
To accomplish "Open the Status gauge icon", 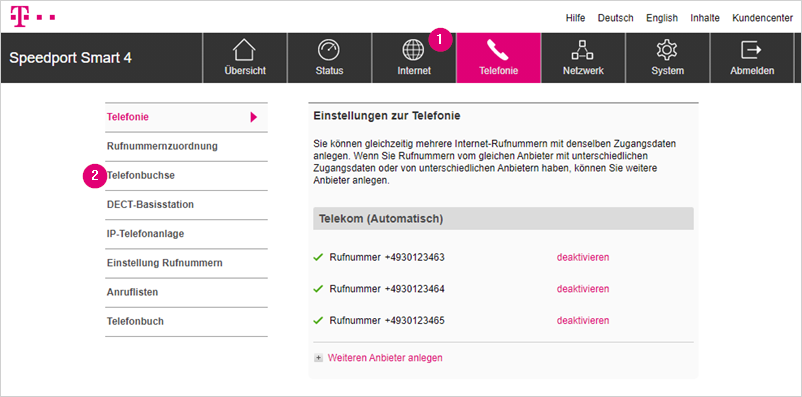I will pyautogui.click(x=329, y=51).
